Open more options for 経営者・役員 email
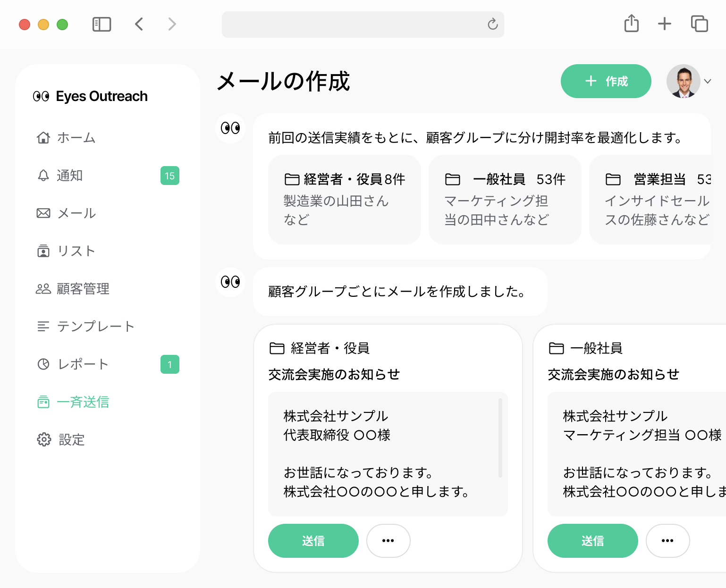The height and width of the screenshot is (588, 726). (x=388, y=541)
